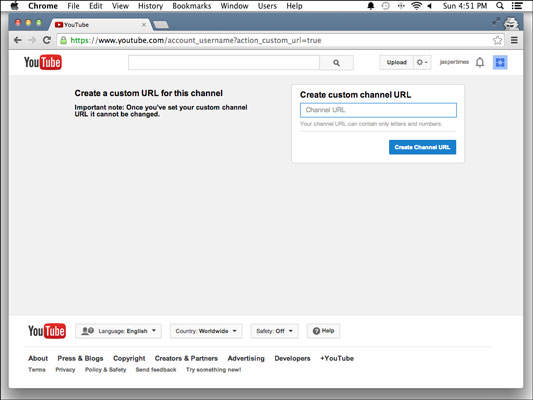533x400 pixels.
Task: Open the Copyright footer link
Action: point(129,358)
